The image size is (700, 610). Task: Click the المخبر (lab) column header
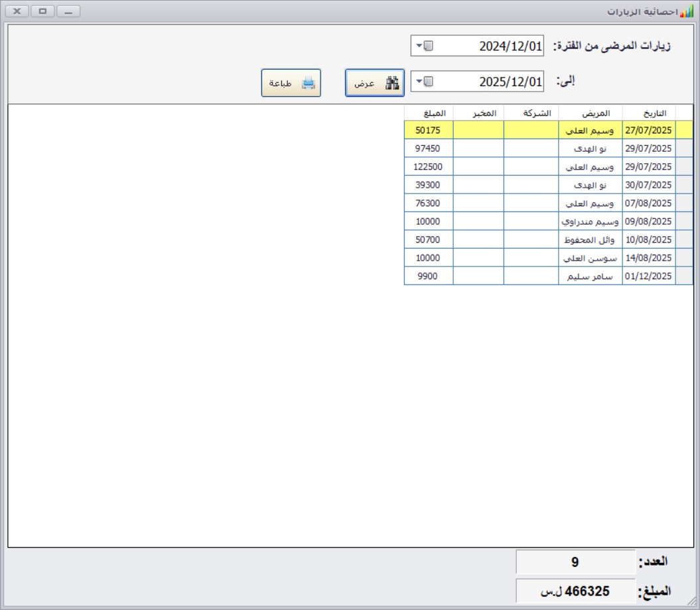coord(478,112)
